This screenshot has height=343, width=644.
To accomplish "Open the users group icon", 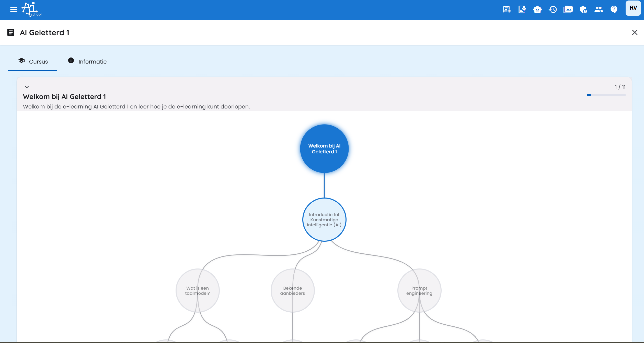I will pos(599,9).
